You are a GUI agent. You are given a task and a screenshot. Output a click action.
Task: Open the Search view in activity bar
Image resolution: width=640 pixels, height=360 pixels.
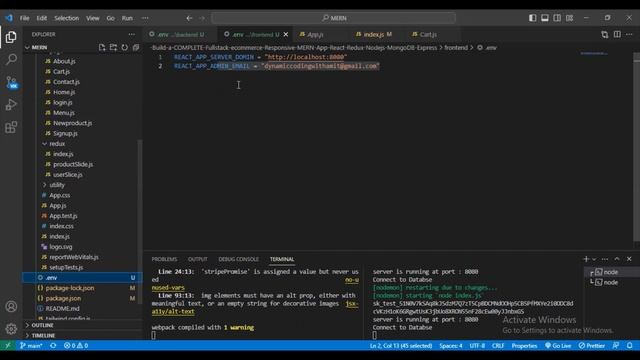click(x=11, y=60)
